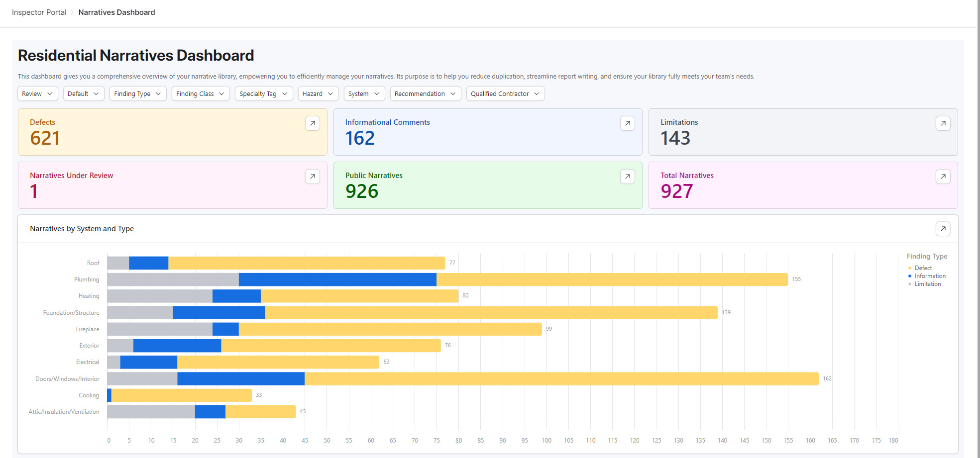The width and height of the screenshot is (980, 458).
Task: Open Public Narratives card arrow icon
Action: coord(627,177)
